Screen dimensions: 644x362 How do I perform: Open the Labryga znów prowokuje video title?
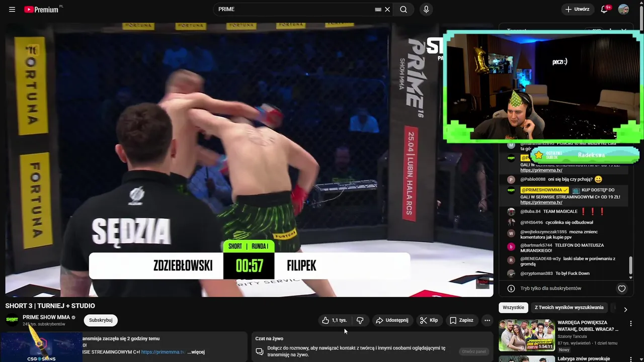click(x=584, y=358)
